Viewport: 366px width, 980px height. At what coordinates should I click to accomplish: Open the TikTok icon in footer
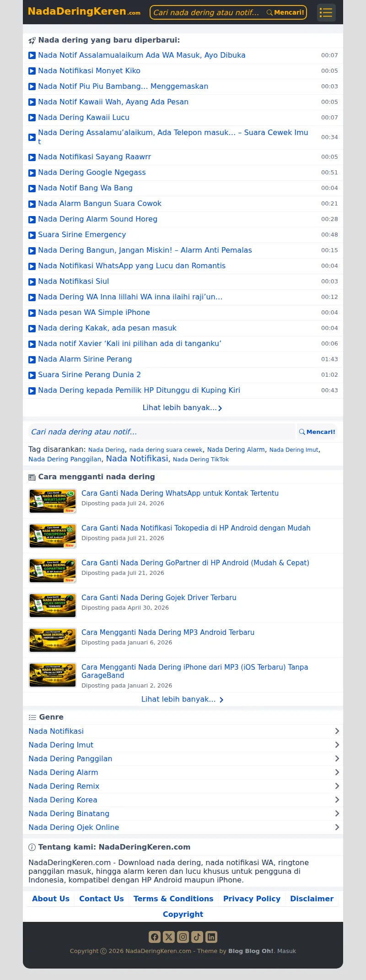(197, 937)
